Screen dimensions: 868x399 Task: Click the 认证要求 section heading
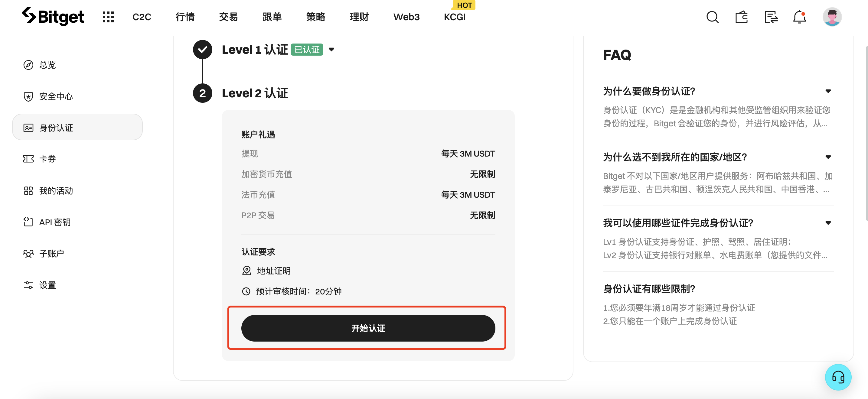(x=258, y=252)
